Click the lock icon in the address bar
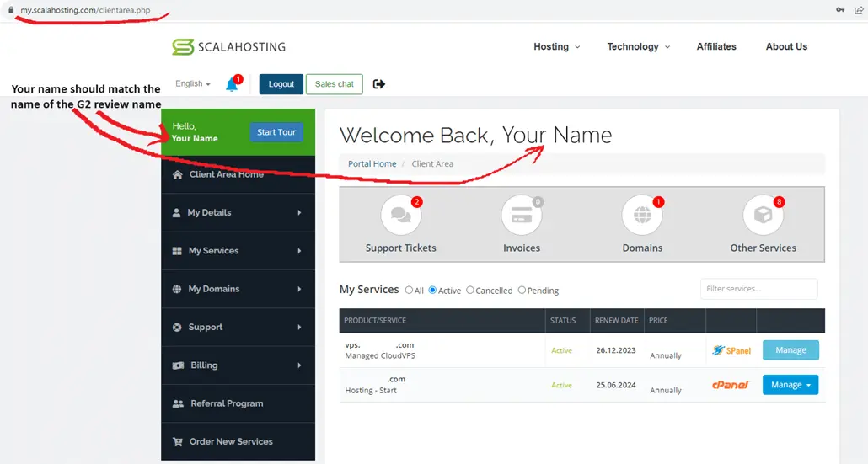This screenshot has height=464, width=868. (x=11, y=10)
